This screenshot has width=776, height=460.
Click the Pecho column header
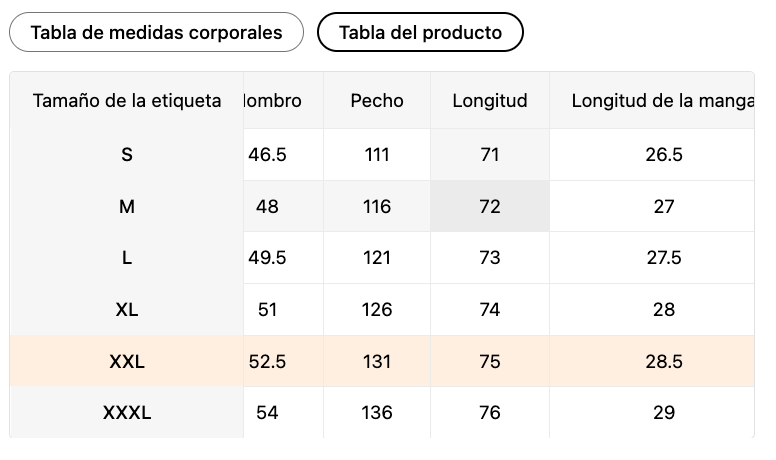point(377,101)
